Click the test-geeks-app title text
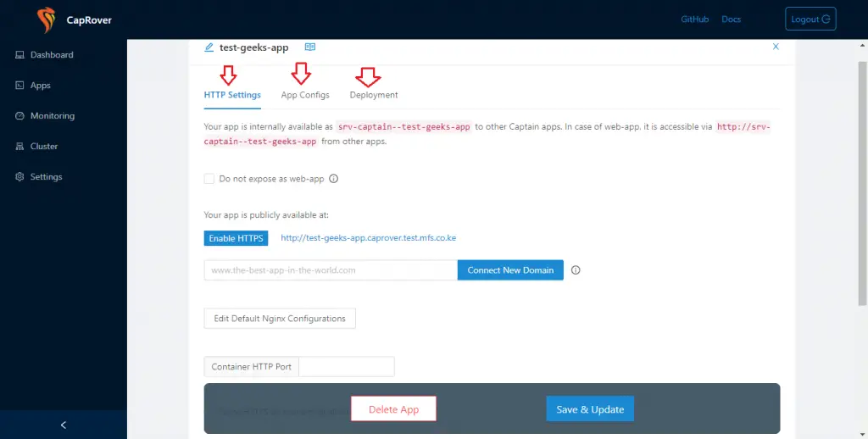 pyautogui.click(x=254, y=47)
